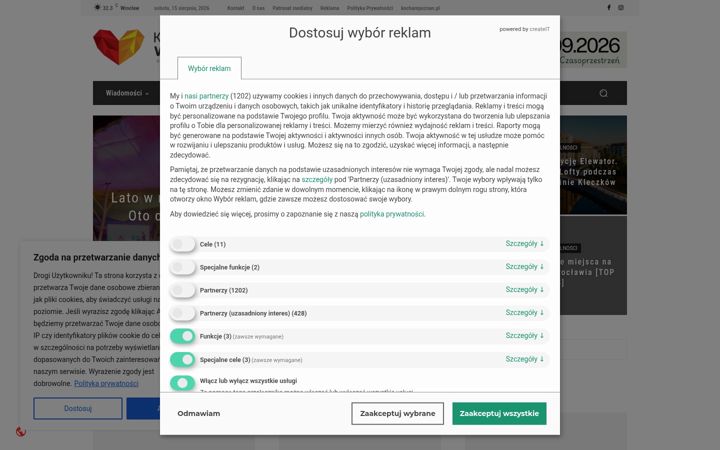The image size is (720, 450).
Task: Open the szczegóły link in the paragraph
Action: pyautogui.click(x=317, y=180)
